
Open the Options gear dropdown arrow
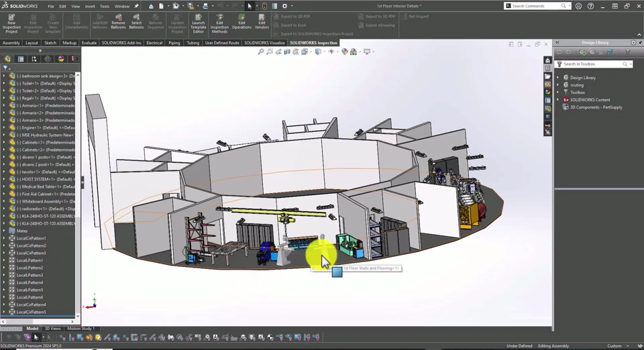[292, 6]
